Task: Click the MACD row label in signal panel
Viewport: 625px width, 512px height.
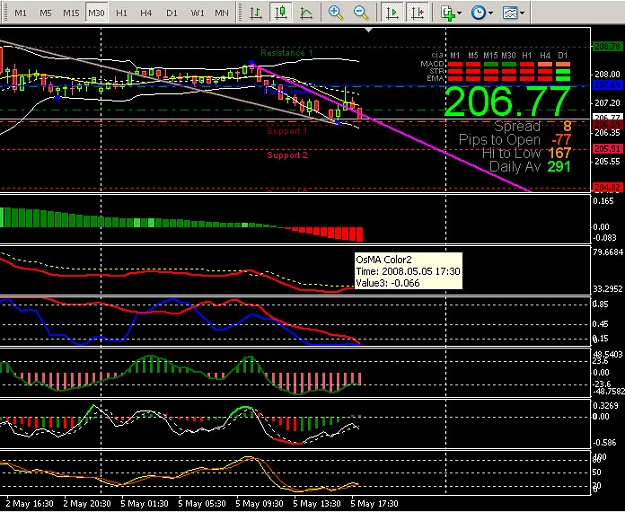Action: pyautogui.click(x=432, y=64)
